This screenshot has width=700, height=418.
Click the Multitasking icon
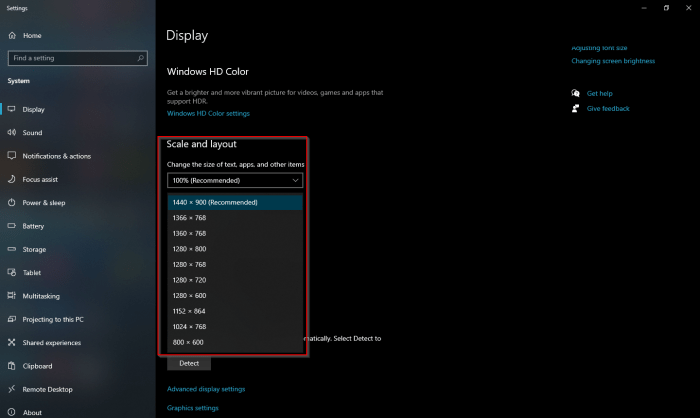[12, 296]
